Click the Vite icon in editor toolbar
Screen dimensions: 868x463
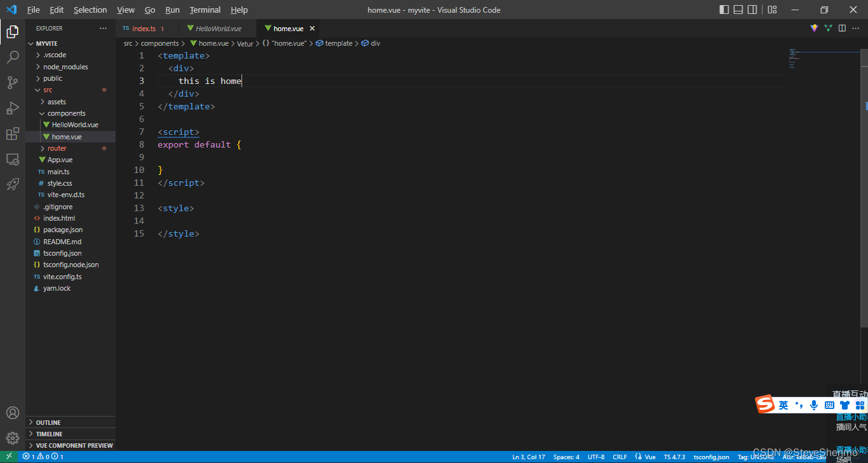814,28
